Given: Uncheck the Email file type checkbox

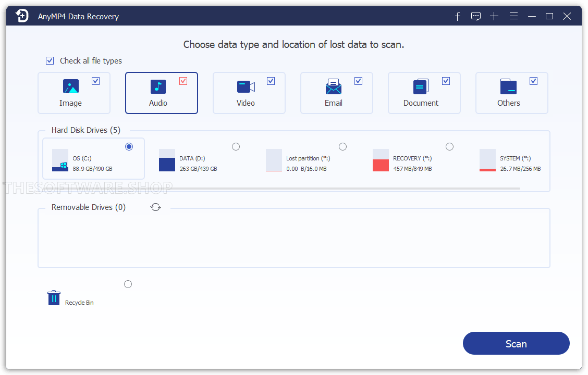Looking at the screenshot, I should click(x=358, y=81).
